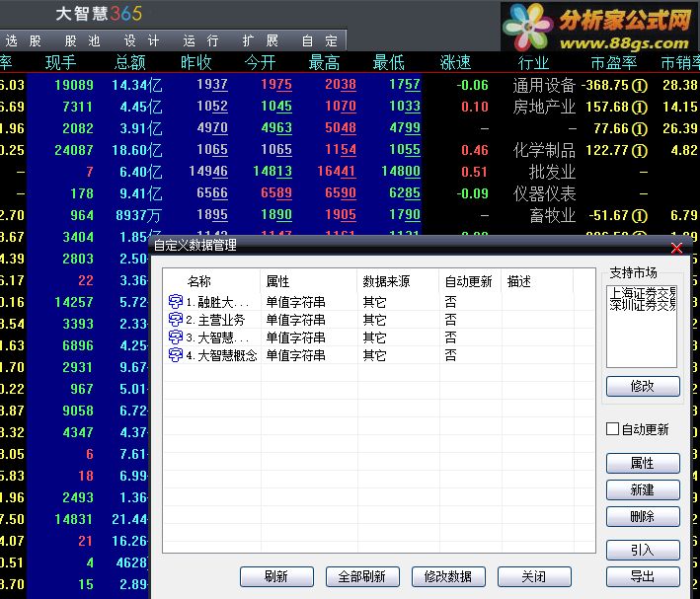The image size is (700, 599).
Task: Click the 修改数据 button
Action: pyautogui.click(x=448, y=576)
